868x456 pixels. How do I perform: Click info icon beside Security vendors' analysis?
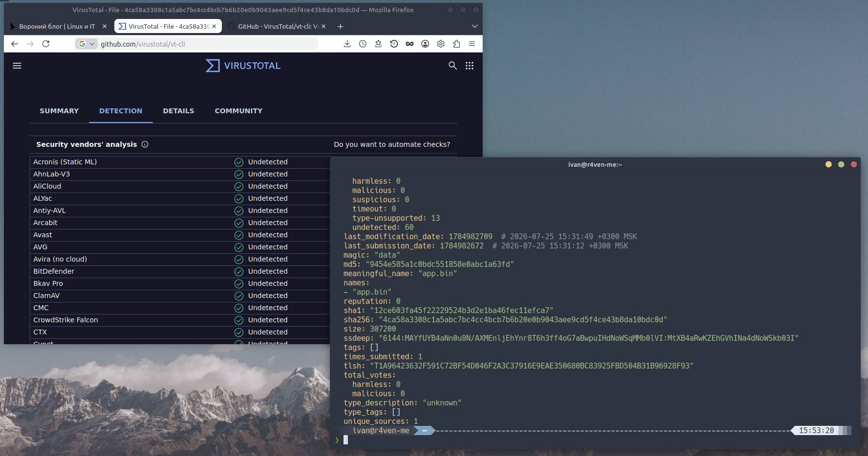click(145, 144)
